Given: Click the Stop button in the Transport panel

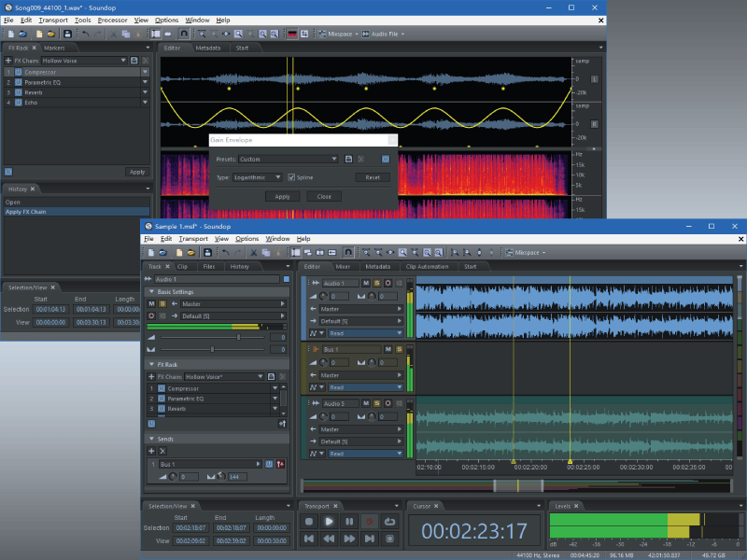Looking at the screenshot, I should 308,521.
